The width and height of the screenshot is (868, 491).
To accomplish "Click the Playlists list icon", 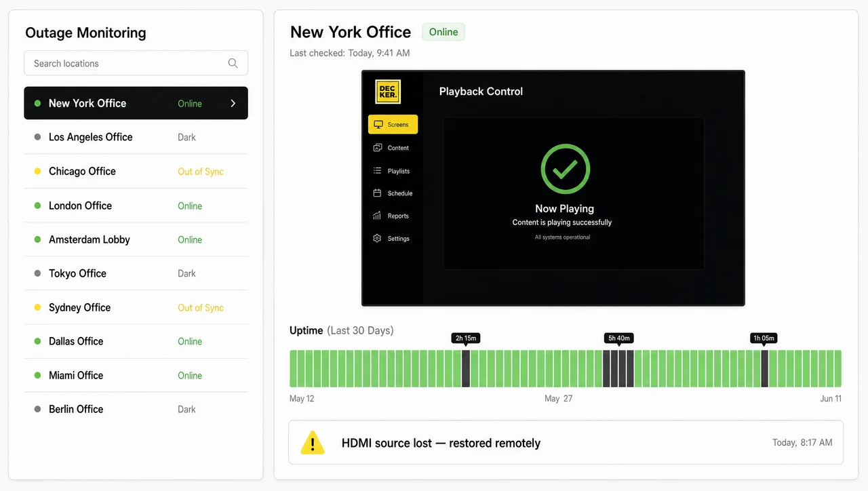I will click(378, 171).
